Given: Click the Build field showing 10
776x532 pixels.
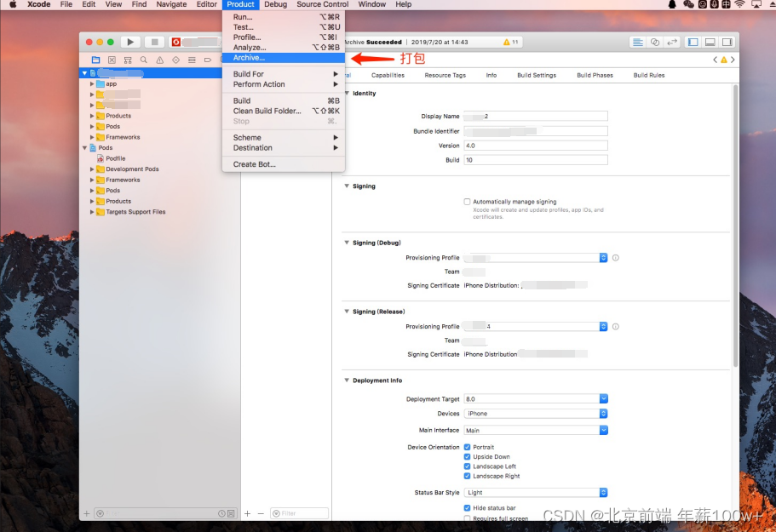Looking at the screenshot, I should tap(536, 160).
